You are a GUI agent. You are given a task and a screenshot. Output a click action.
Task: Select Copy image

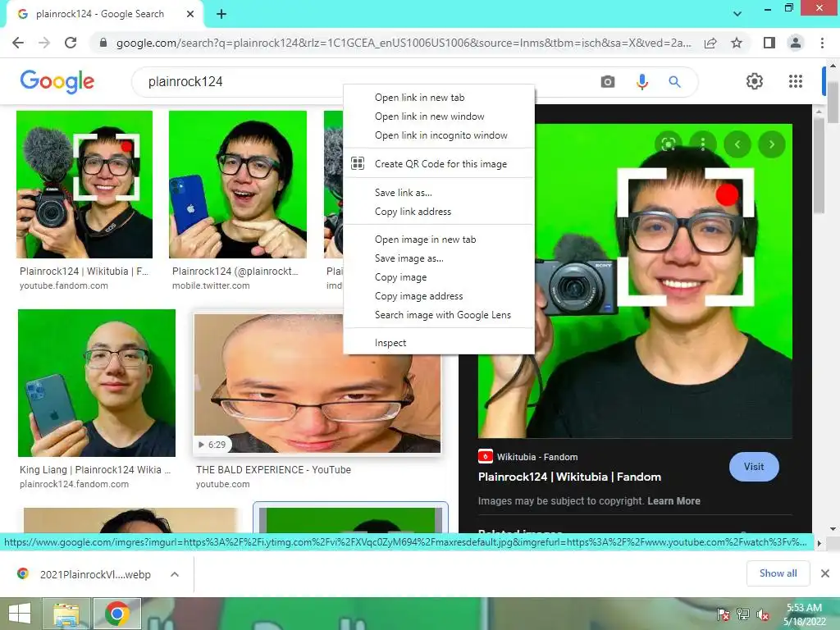tap(439, 277)
